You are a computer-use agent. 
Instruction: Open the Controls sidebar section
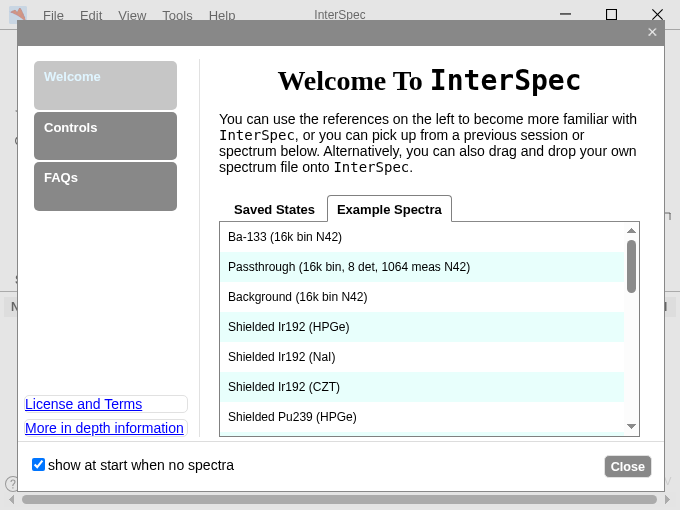coord(105,136)
